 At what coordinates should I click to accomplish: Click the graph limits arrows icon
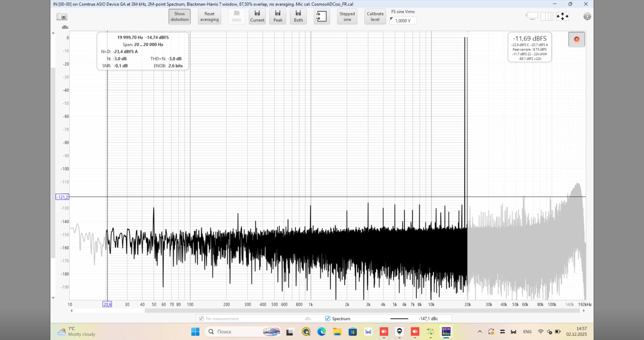[562, 16]
